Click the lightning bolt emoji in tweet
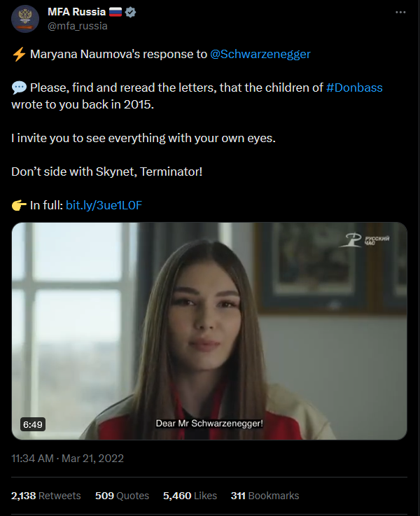420x516 pixels. (x=19, y=54)
